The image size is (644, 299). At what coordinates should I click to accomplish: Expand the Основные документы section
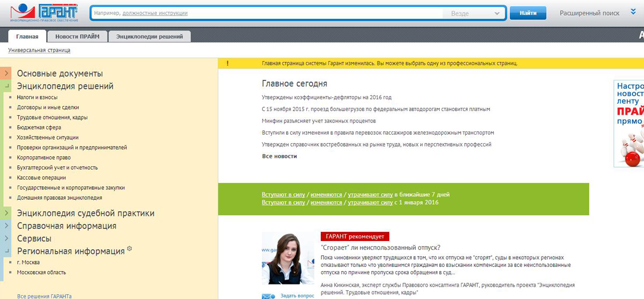coord(6,74)
